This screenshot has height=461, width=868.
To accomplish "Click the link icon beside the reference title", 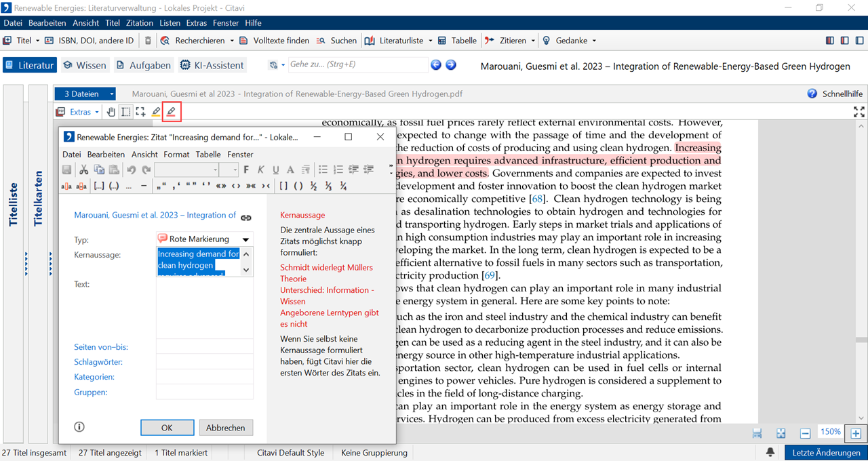I will point(246,217).
